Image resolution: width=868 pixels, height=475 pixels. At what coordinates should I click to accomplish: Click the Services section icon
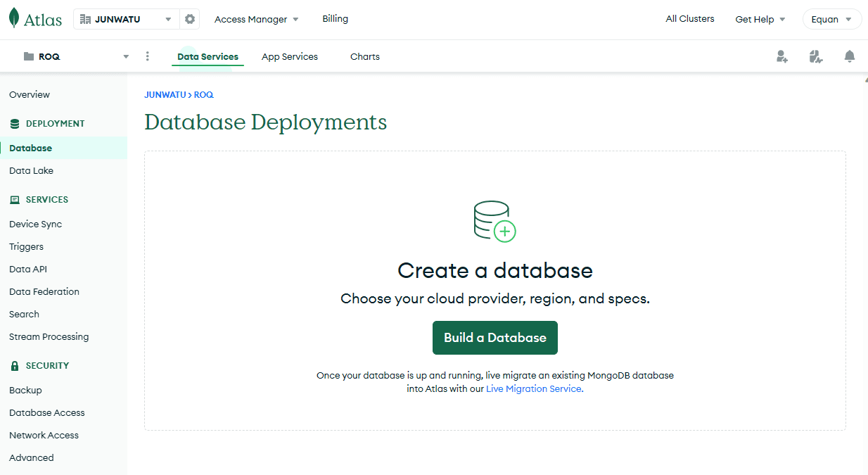coord(15,200)
